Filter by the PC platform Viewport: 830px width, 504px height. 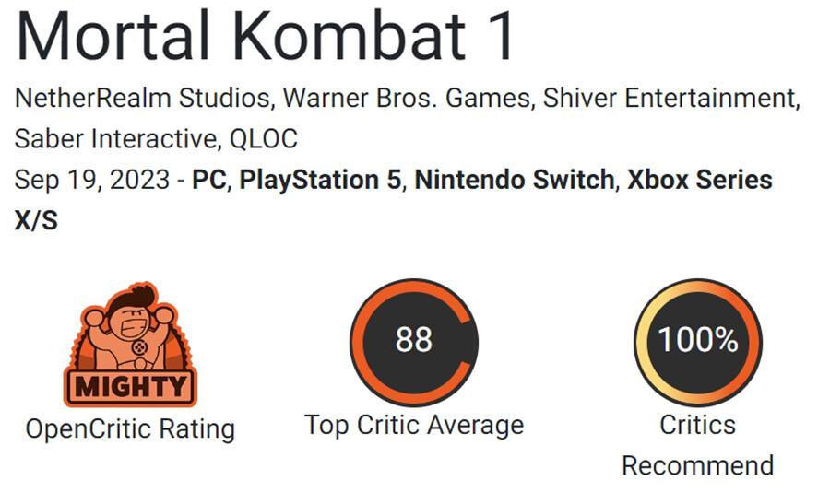point(210,180)
